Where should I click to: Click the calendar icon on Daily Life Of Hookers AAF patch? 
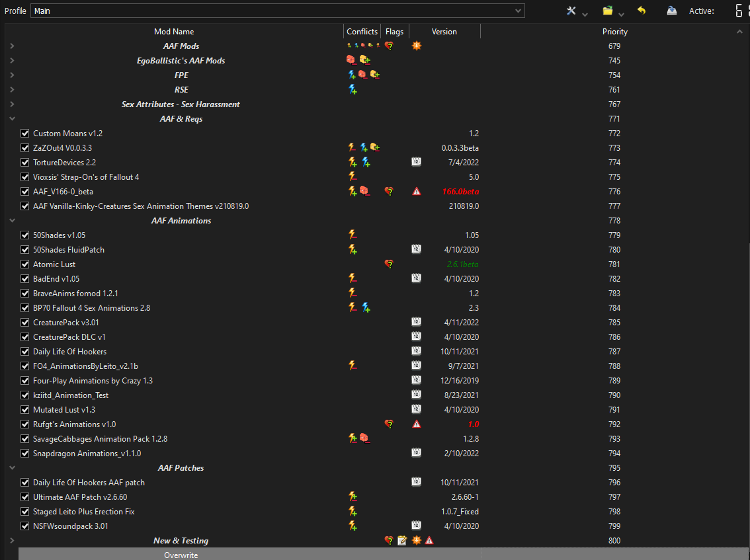click(x=416, y=482)
